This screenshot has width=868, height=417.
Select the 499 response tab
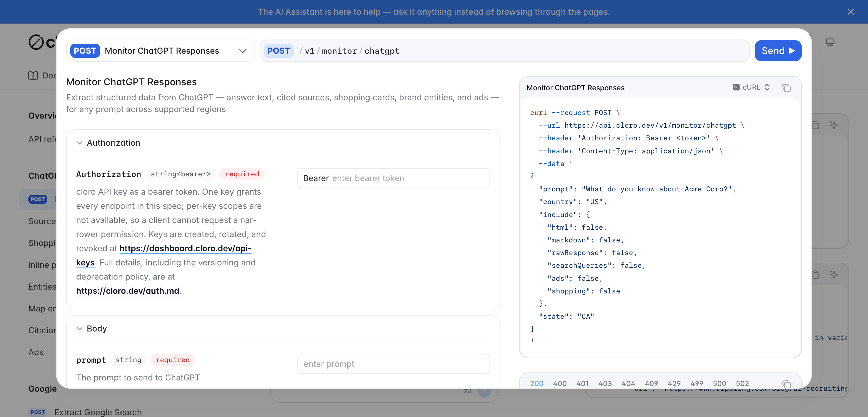point(696,383)
